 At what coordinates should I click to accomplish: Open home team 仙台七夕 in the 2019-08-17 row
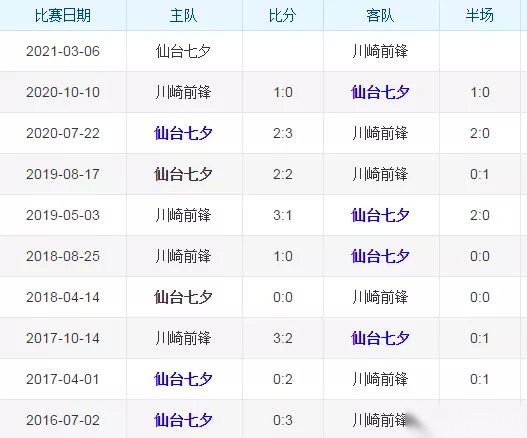click(x=184, y=174)
